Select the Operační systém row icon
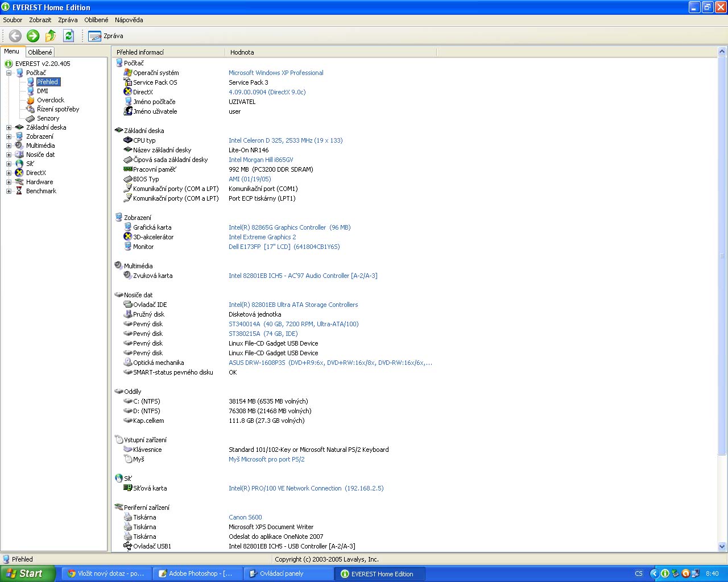The height and width of the screenshot is (582, 728). pyautogui.click(x=128, y=73)
